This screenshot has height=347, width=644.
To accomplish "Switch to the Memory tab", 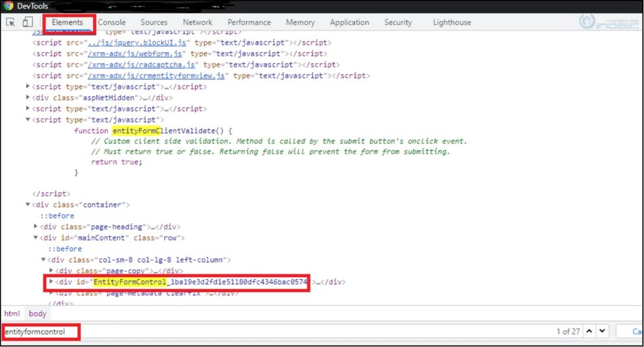I will (x=300, y=23).
